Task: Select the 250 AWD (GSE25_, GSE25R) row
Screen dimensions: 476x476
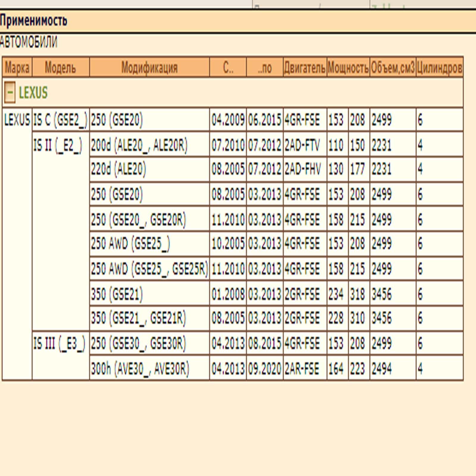Action: [276, 269]
